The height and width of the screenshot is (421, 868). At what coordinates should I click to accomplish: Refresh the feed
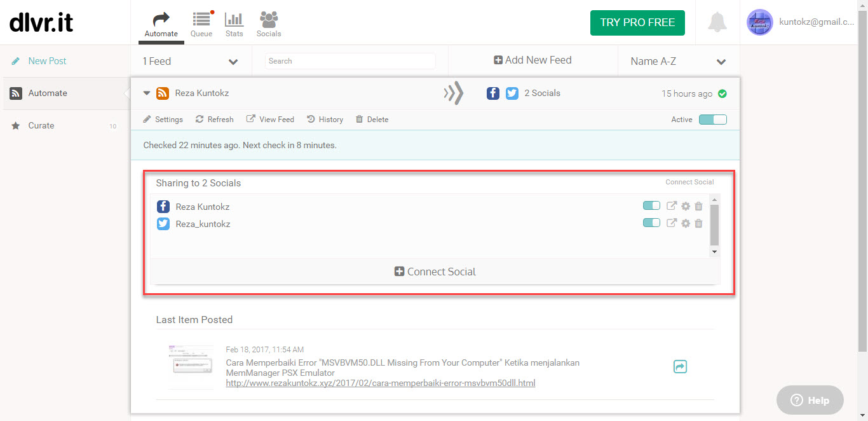[x=214, y=120]
